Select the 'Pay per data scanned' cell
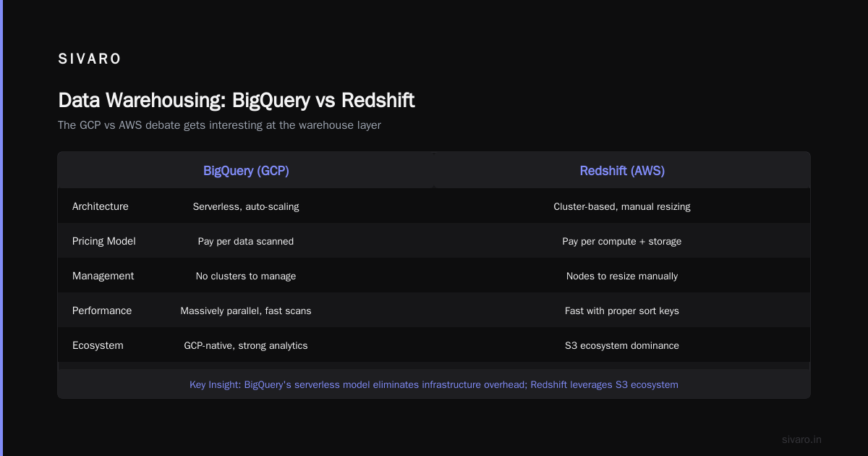Viewport: 868px width, 456px height. [x=246, y=241]
